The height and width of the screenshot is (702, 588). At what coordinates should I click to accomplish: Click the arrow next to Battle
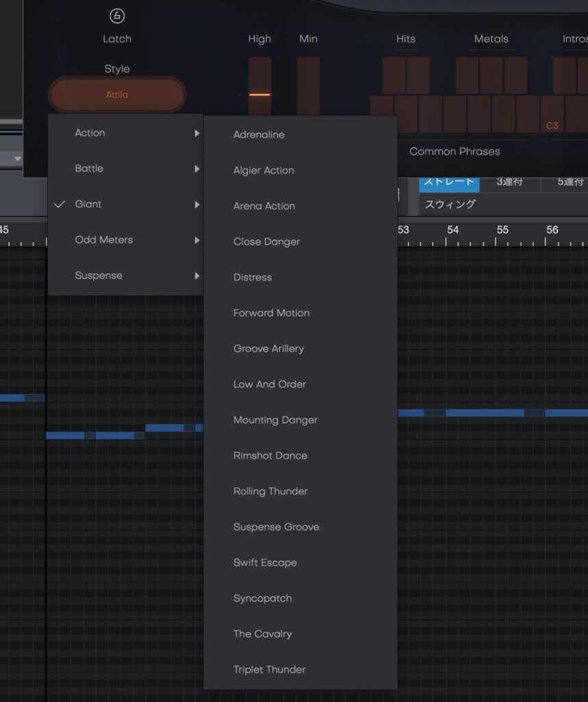coord(197,169)
